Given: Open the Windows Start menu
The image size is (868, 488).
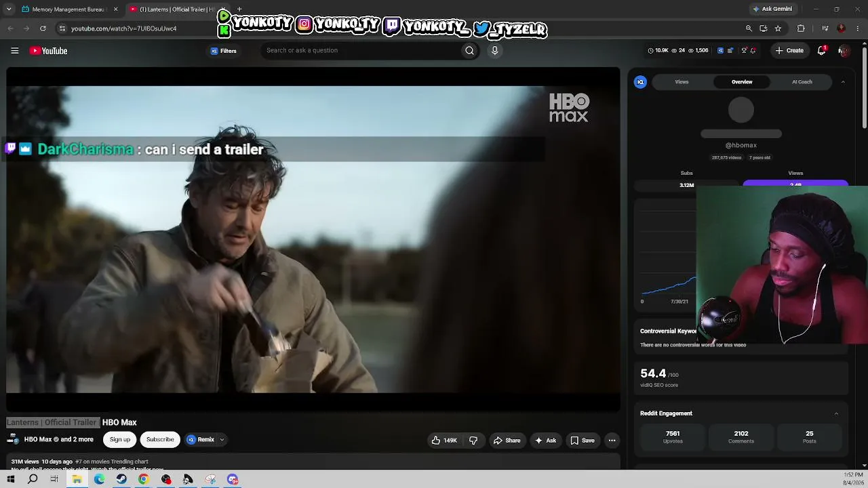Looking at the screenshot, I should tap(10, 479).
